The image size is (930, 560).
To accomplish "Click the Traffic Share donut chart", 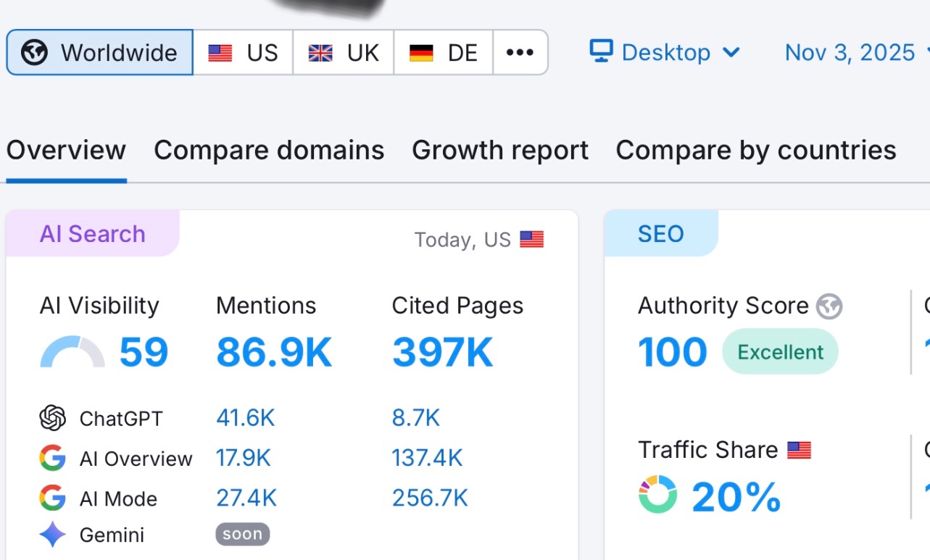I will tap(657, 495).
